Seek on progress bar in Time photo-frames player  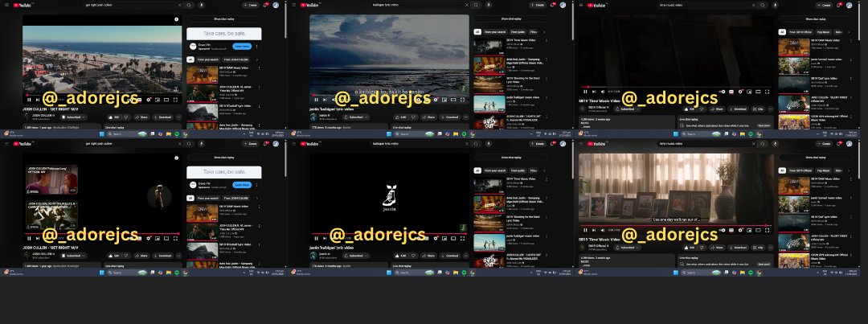coord(676,225)
